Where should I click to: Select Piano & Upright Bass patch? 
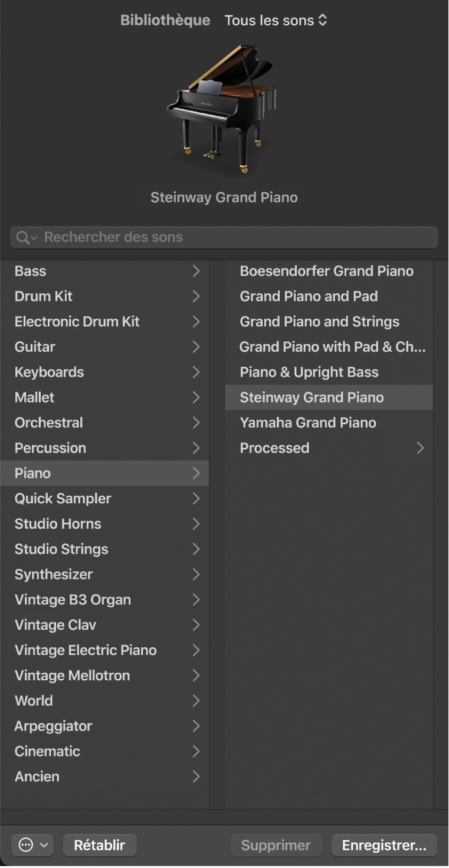point(309,372)
